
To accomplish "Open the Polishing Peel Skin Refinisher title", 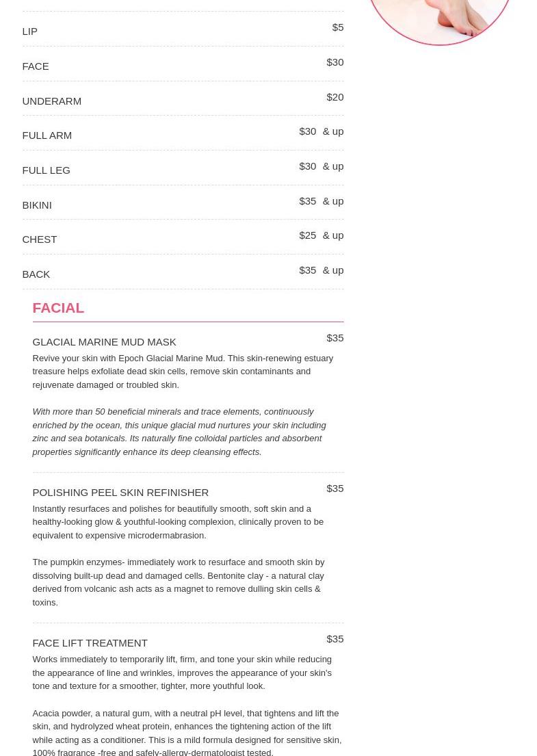I will coord(120,493).
